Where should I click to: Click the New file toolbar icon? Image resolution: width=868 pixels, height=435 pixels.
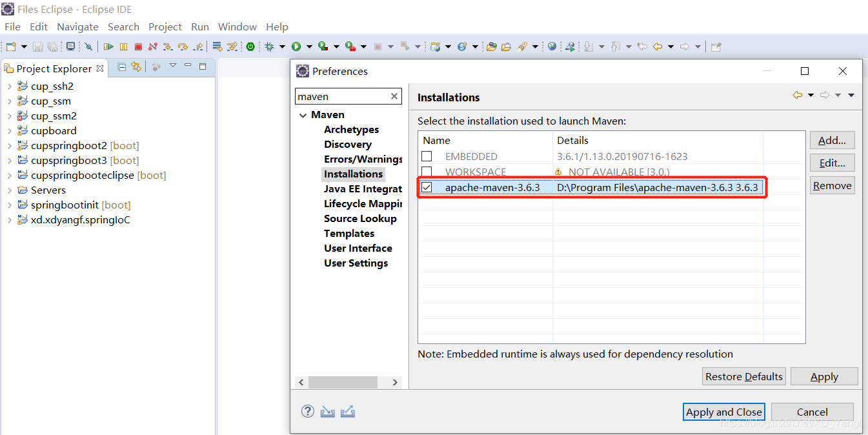click(x=12, y=46)
